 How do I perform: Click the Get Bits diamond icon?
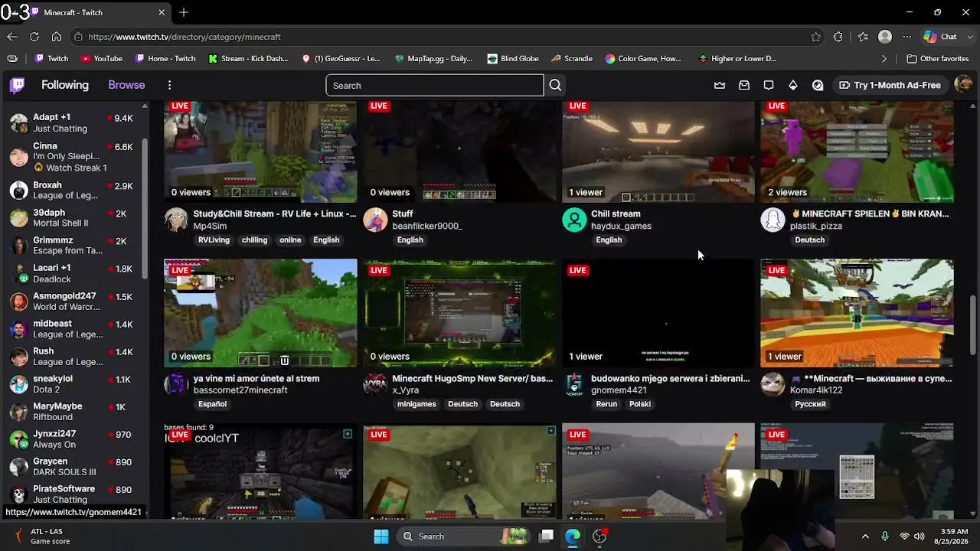[793, 85]
